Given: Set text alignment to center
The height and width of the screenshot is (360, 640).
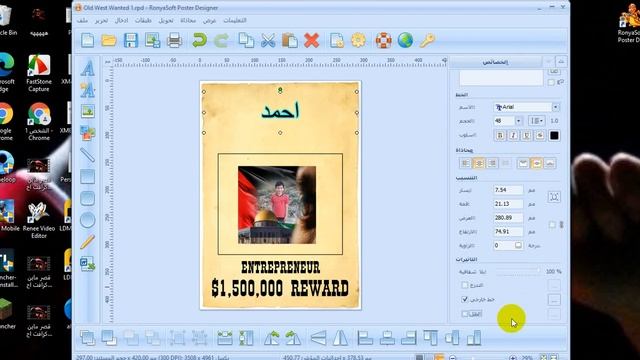Looking at the screenshot, I should coord(479,163).
